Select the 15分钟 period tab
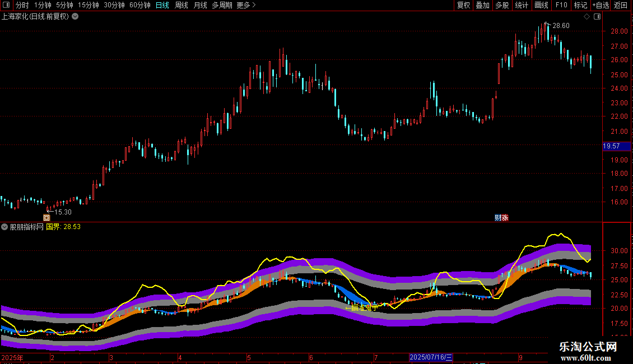Image resolution: width=633 pixels, height=364 pixels. 89,5
